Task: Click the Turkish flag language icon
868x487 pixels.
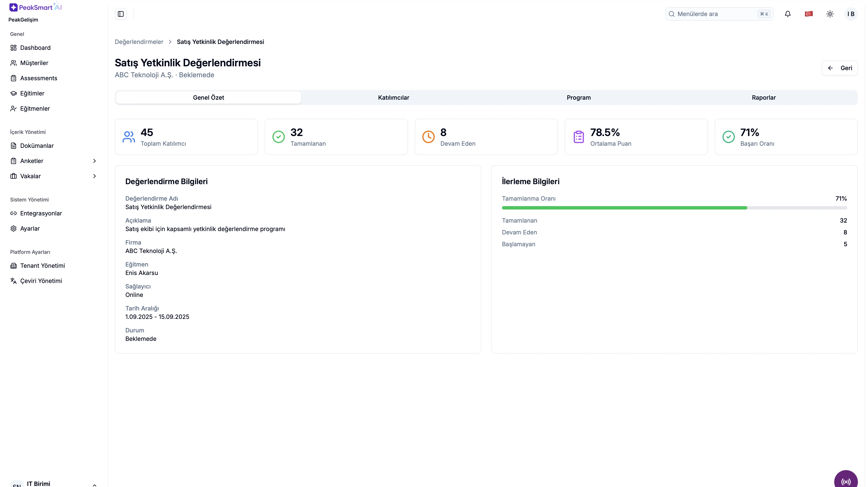Action: point(809,14)
